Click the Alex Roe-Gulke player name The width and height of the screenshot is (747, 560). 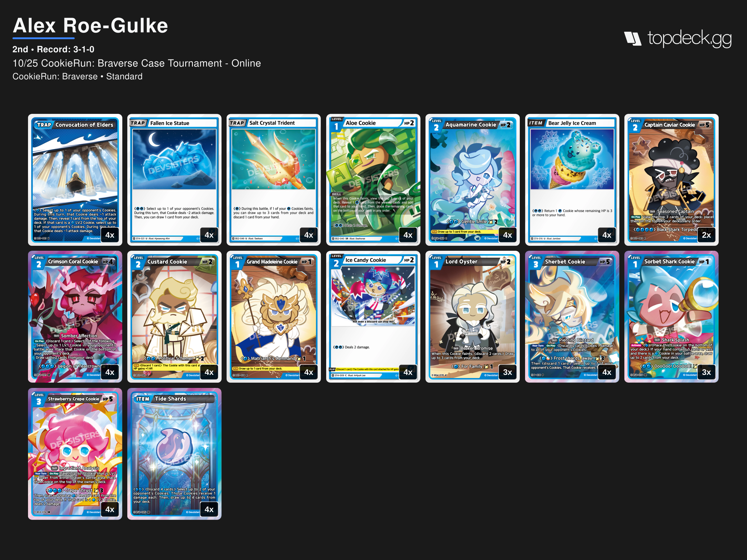(x=90, y=26)
